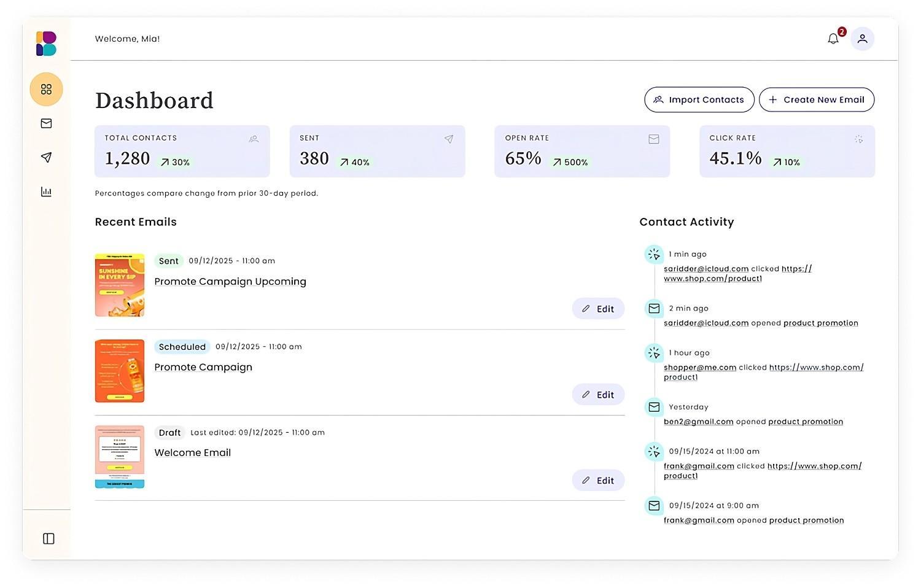Click the Welcome Email draft thumbnail
The height and width of the screenshot is (588, 921).
[120, 457]
